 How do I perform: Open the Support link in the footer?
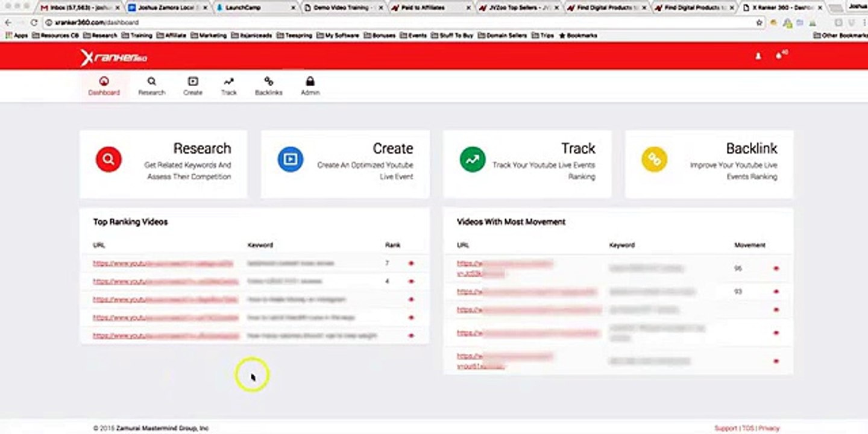coord(726,428)
